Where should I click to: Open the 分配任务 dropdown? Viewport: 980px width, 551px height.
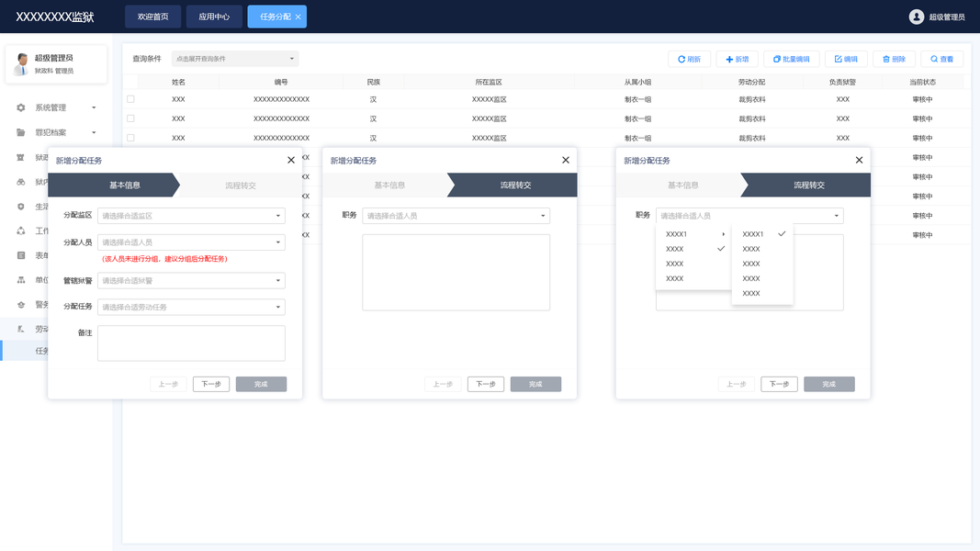pyautogui.click(x=191, y=307)
